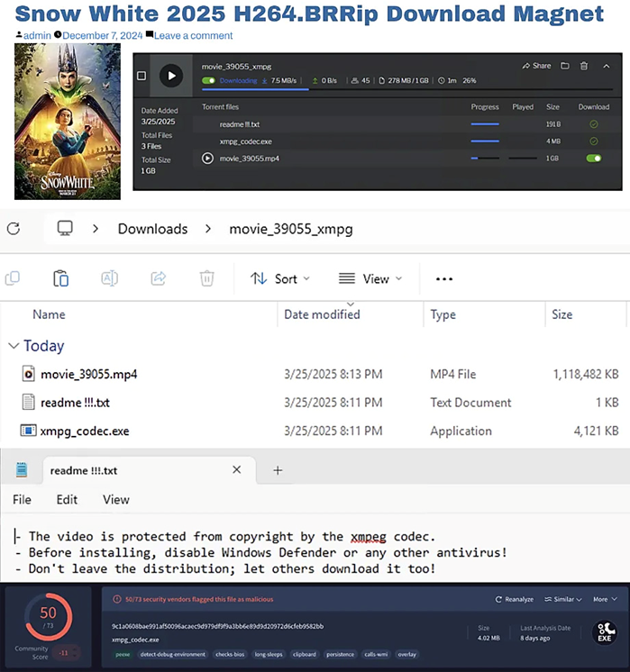The height and width of the screenshot is (672, 630).
Task: Toggle download switch for movie_39055.mp4
Action: click(593, 158)
